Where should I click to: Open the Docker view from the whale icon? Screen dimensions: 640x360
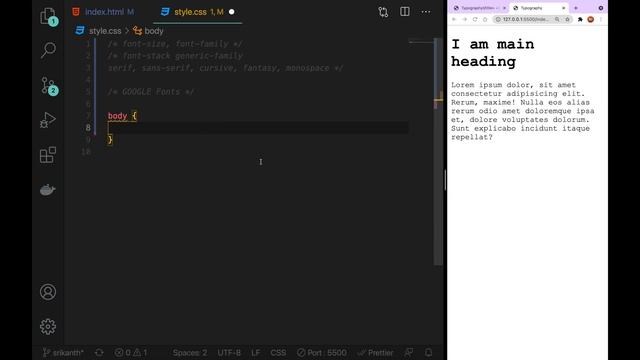click(x=47, y=189)
